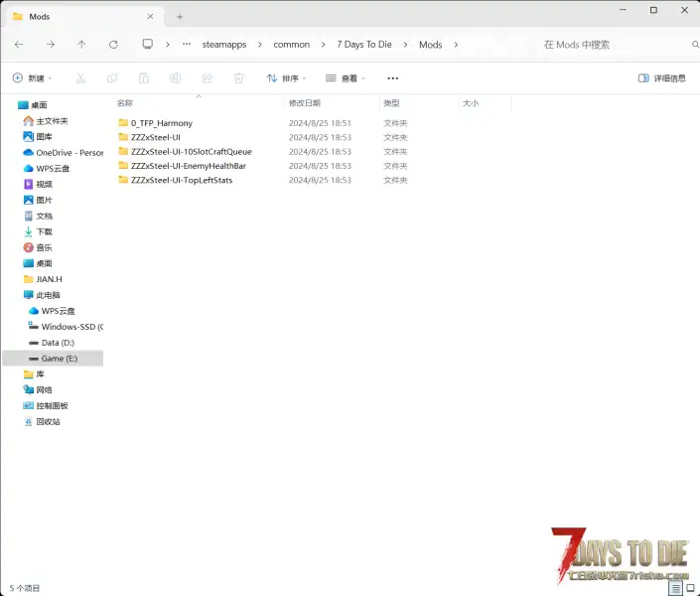Open 回收站 (Recycle Bin) in sidebar
Screen dimensions: 700x596
pos(42,422)
